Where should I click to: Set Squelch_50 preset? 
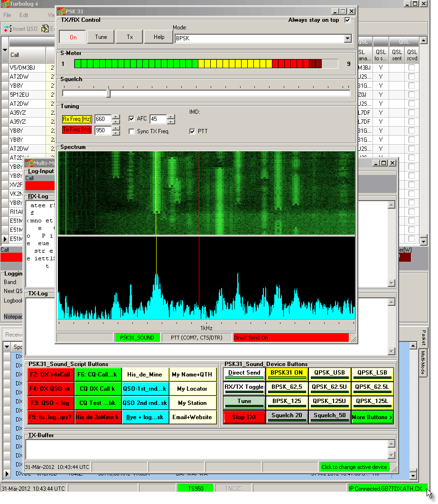[329, 417]
